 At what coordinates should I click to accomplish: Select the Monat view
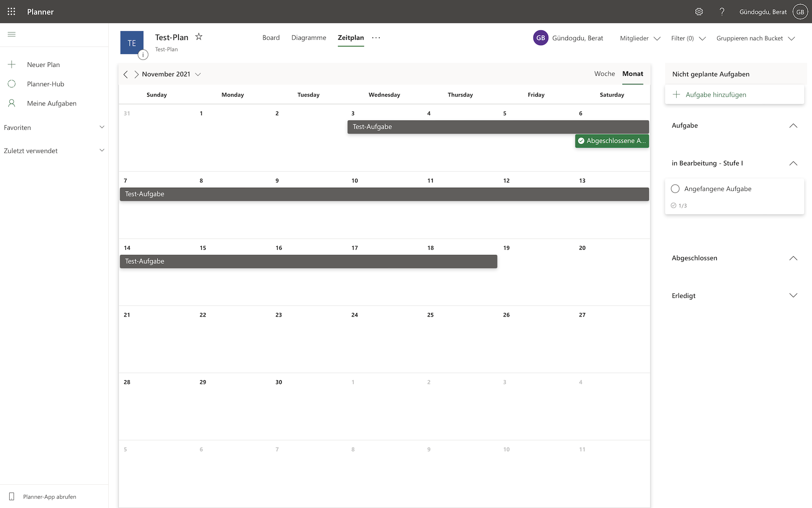[x=633, y=74]
